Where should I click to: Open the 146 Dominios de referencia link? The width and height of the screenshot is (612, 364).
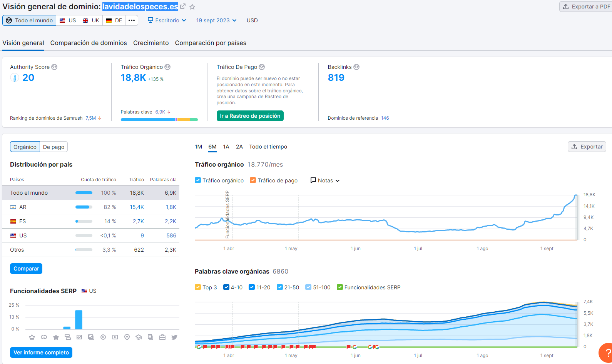click(385, 118)
